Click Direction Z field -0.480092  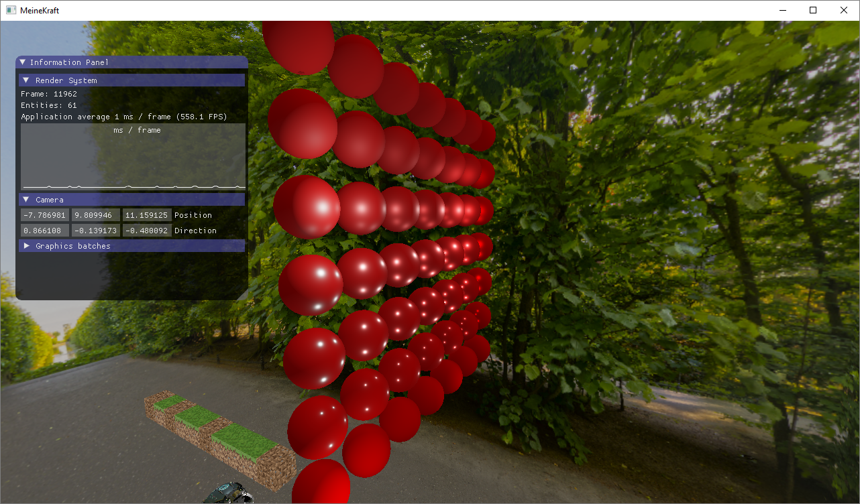[x=147, y=231]
